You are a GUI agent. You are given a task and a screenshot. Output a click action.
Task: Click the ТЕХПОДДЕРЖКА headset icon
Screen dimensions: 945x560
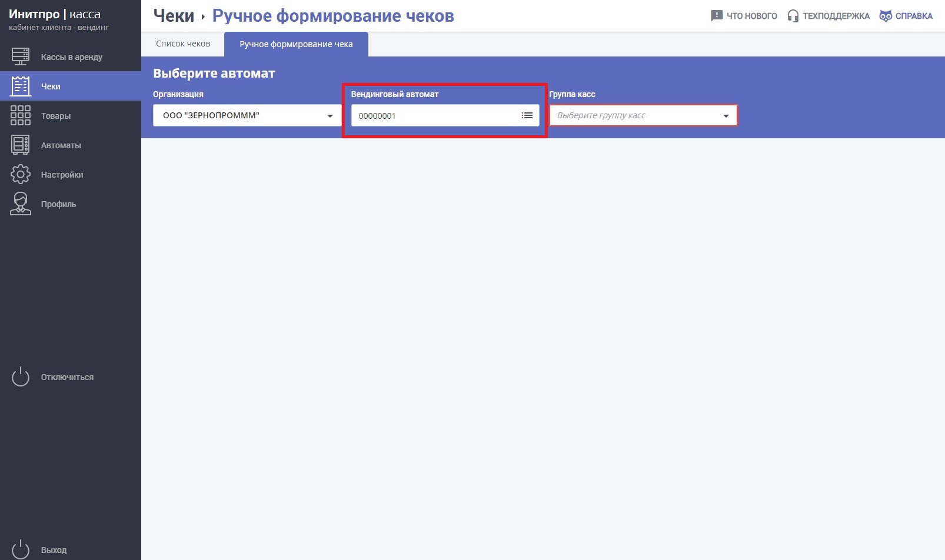793,16
